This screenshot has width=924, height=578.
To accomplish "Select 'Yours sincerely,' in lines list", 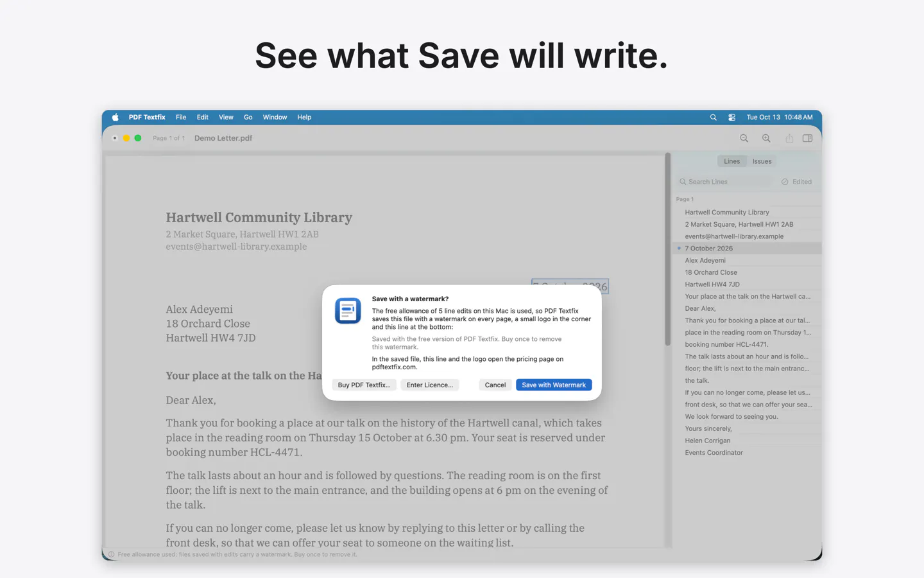I will coord(748,428).
